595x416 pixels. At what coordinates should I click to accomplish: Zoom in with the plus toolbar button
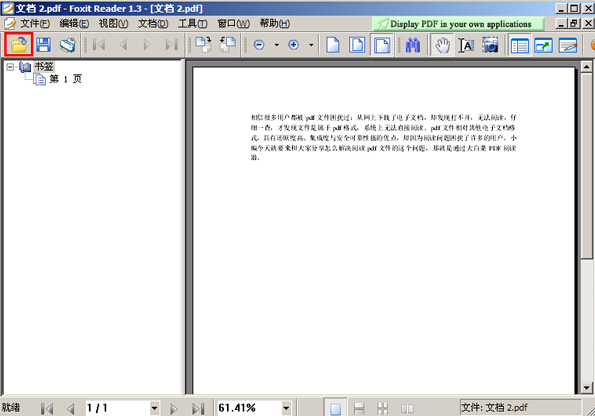click(293, 45)
